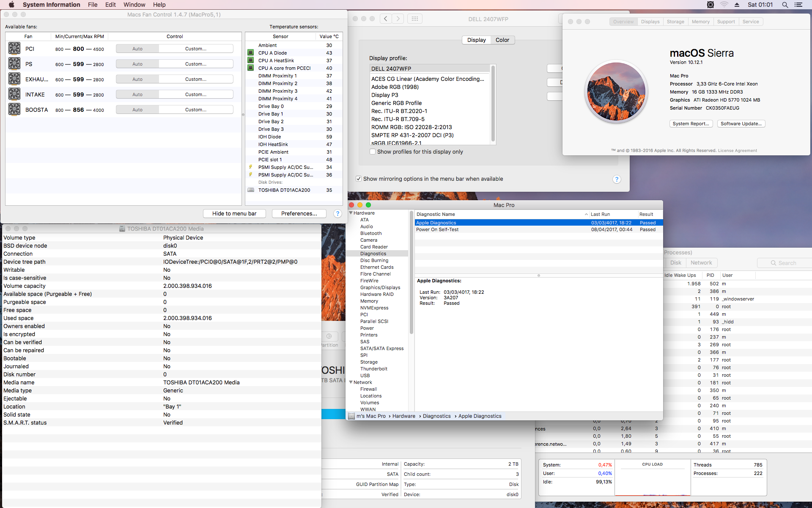Open the Apple menu
Image resolution: width=812 pixels, height=508 pixels.
pyautogui.click(x=11, y=5)
